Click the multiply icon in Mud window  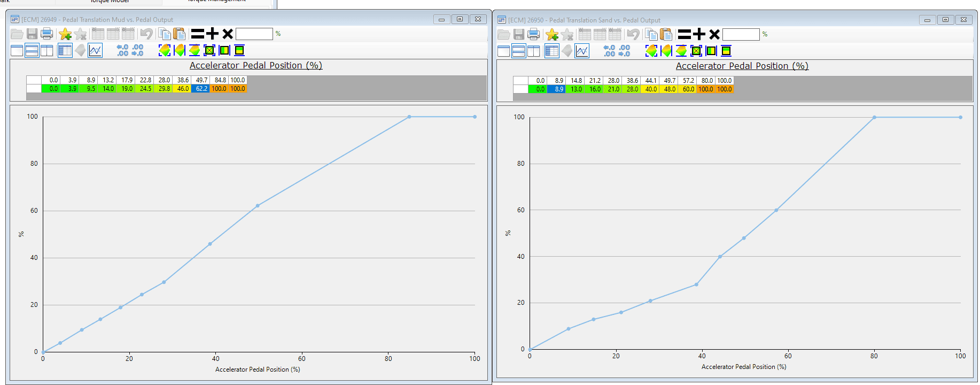[228, 34]
